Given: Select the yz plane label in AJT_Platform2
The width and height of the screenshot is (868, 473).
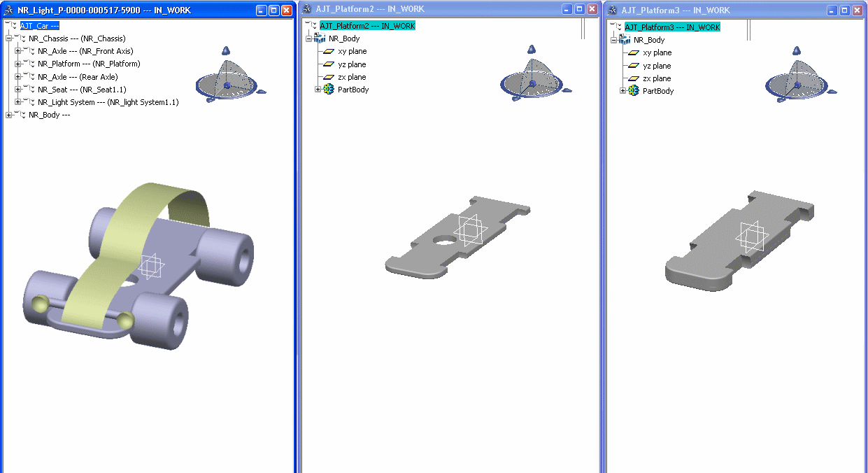Looking at the screenshot, I should tap(353, 64).
